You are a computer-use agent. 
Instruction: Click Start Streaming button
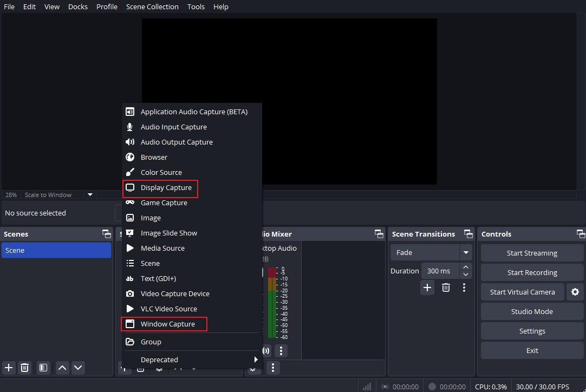click(x=532, y=253)
